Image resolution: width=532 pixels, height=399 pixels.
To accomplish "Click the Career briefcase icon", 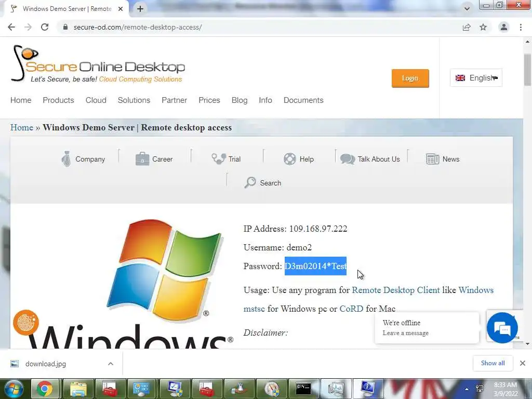I will pos(142,159).
